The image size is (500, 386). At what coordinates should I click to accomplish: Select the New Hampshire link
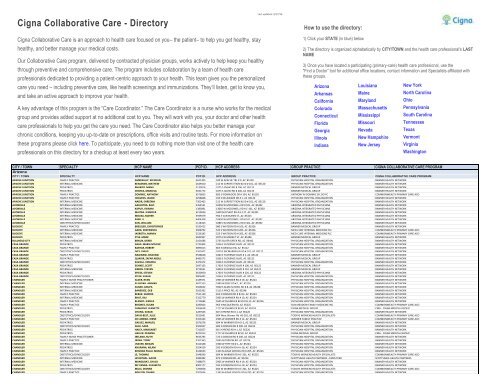(x=373, y=137)
